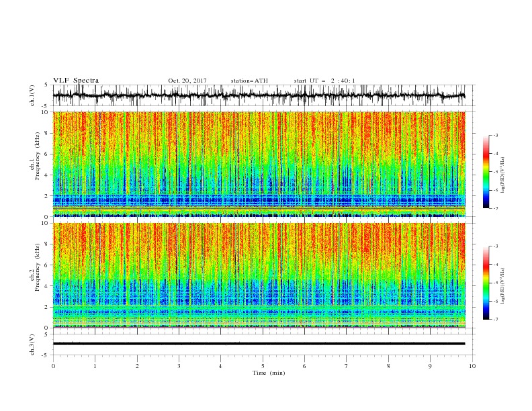This screenshot has height=411, width=532.
Task: Click the "6" kHz tick on ch.2 frequency axis
Action: click(x=46, y=265)
